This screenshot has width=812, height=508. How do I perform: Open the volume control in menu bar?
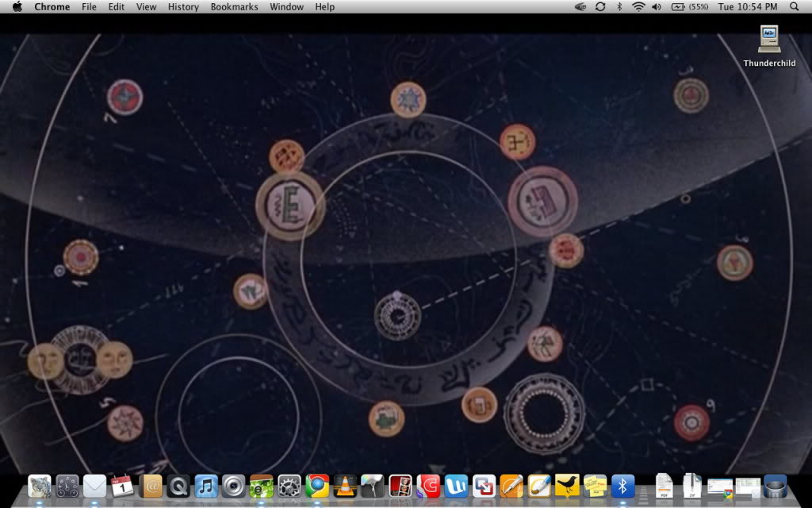(657, 6)
